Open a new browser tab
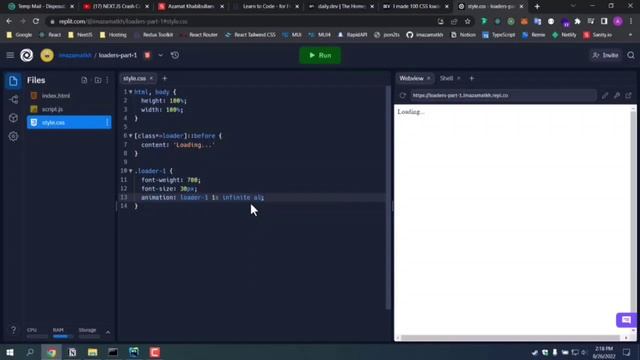Screen dimensions: 640x360 (537, 7)
